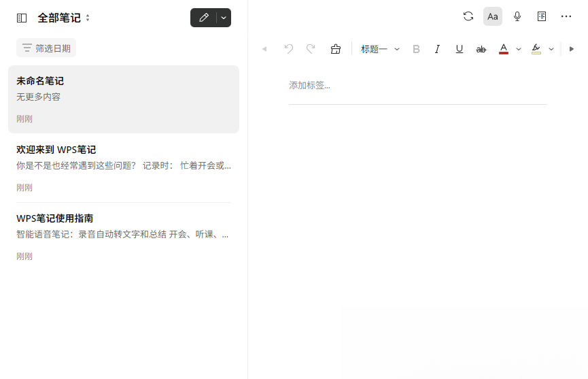
Task: Open the WPS笔记使用指南 note
Action: [x=124, y=236]
